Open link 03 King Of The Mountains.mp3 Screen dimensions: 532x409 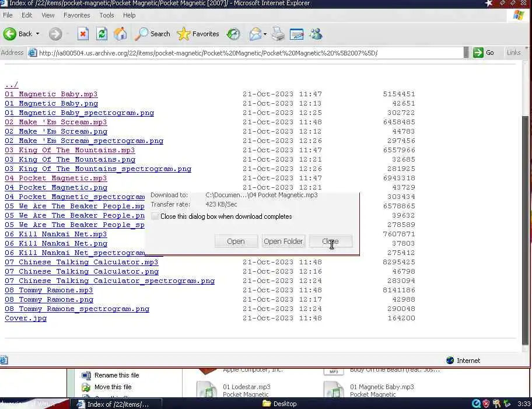[70, 150]
